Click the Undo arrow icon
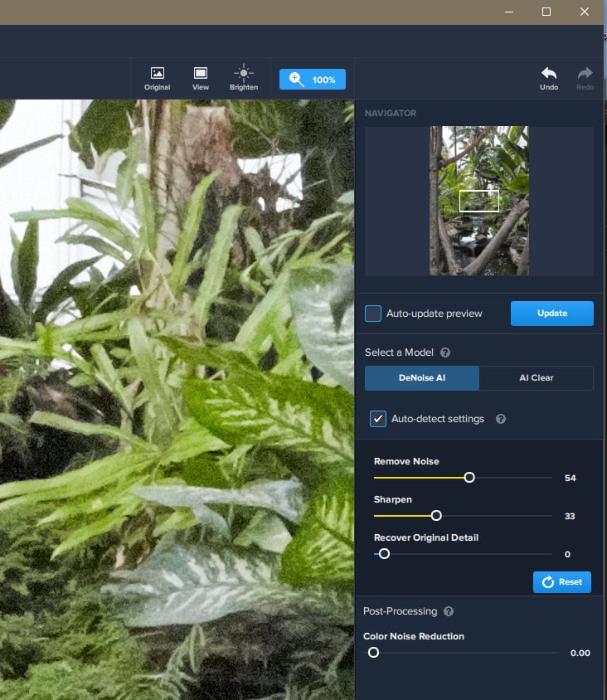This screenshot has width=607, height=700. coord(549,74)
